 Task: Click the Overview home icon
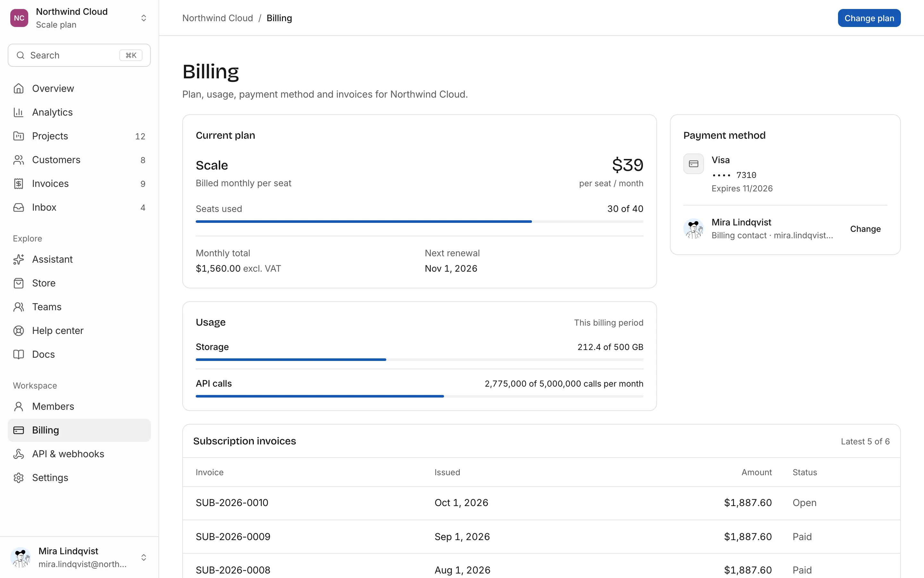point(18,88)
